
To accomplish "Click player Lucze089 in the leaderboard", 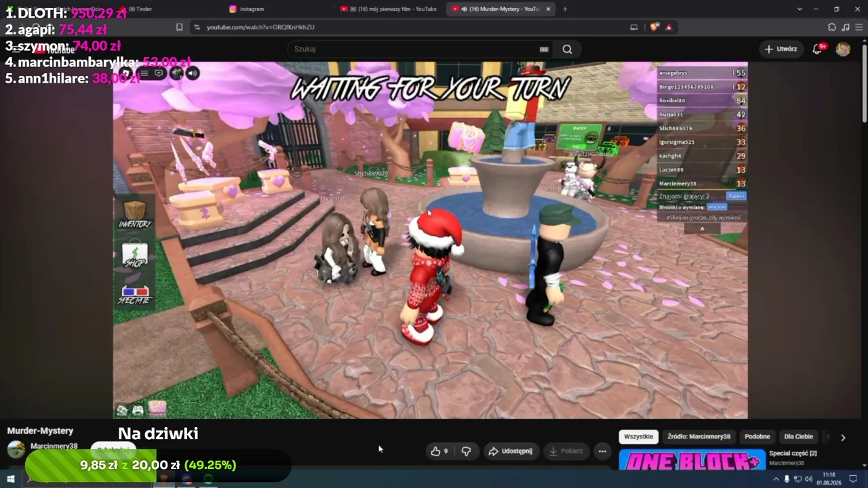I will [x=701, y=169].
